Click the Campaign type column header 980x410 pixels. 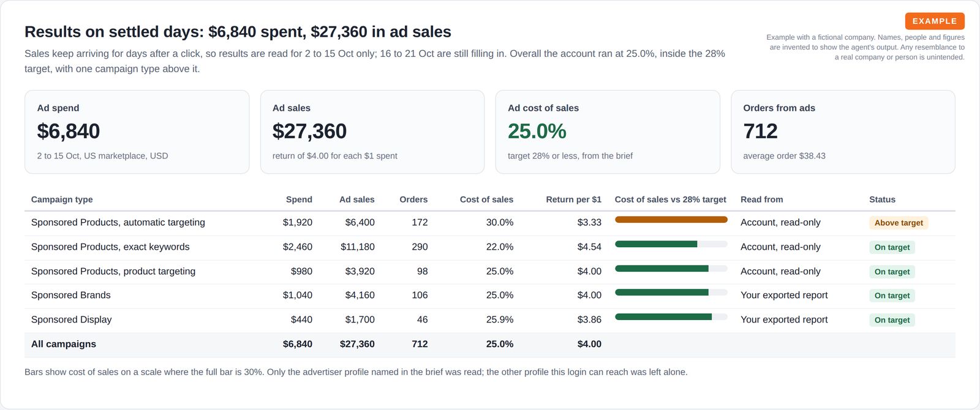(62, 199)
